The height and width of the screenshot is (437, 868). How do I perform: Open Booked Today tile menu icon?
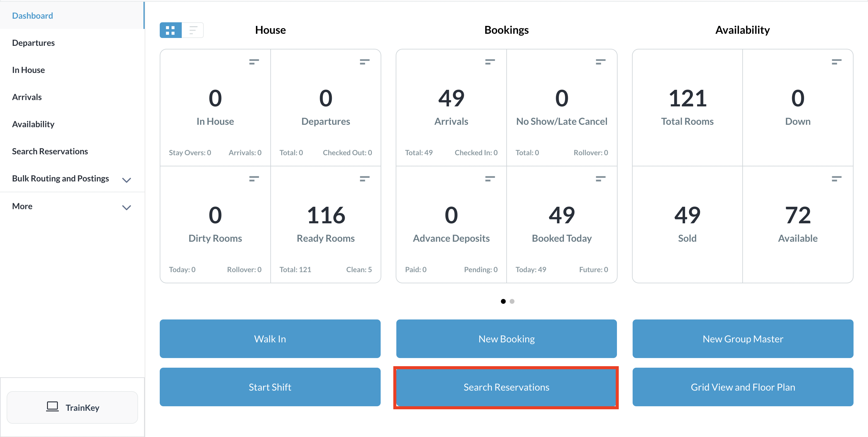(x=600, y=179)
